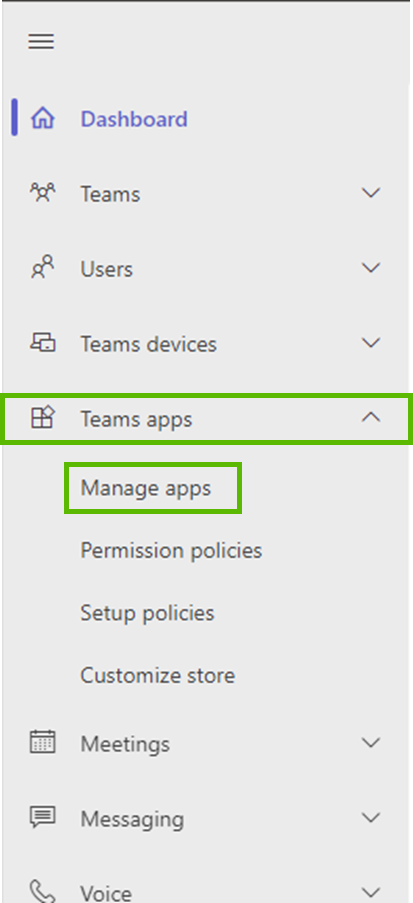Screen dimensions: 413x903
Task: Expand the Teams section chevron
Action: [371, 193]
